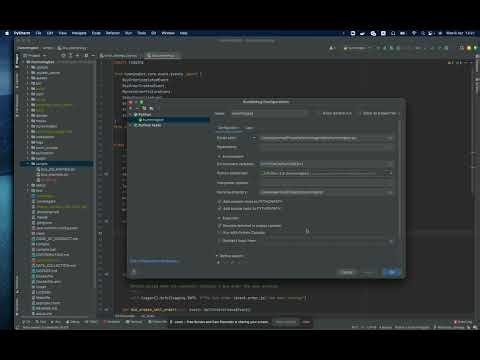The width and height of the screenshot is (480, 360).
Task: Browse for working directory folder icon
Action: point(390,192)
